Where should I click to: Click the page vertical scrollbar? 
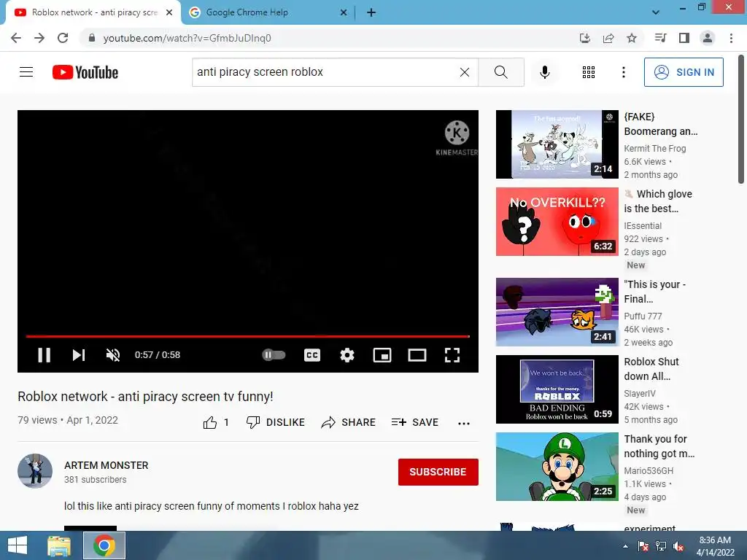pyautogui.click(x=741, y=119)
